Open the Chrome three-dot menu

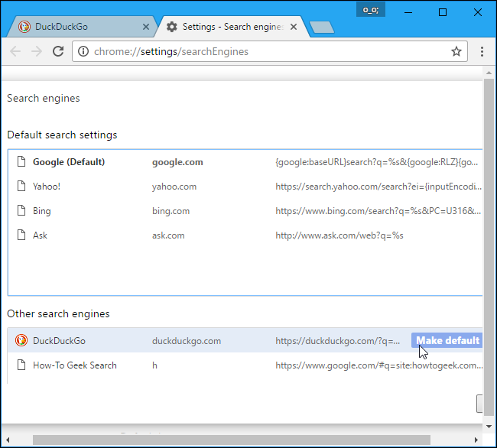[482, 51]
